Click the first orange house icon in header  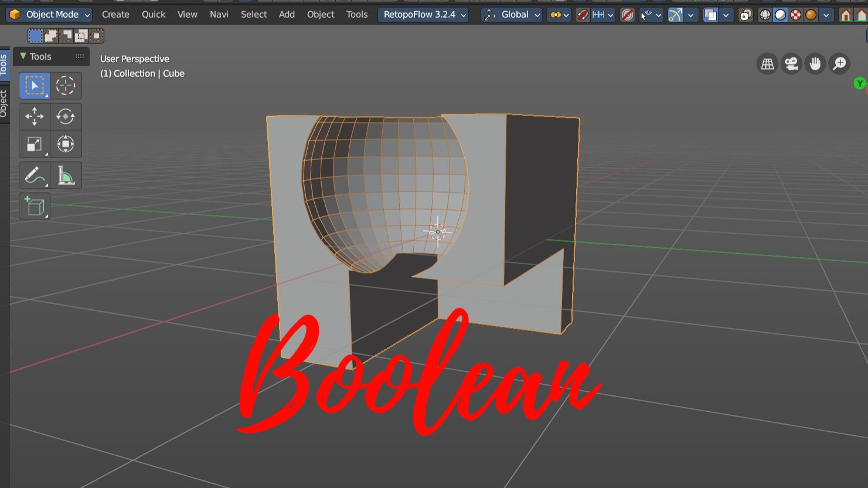(846, 15)
